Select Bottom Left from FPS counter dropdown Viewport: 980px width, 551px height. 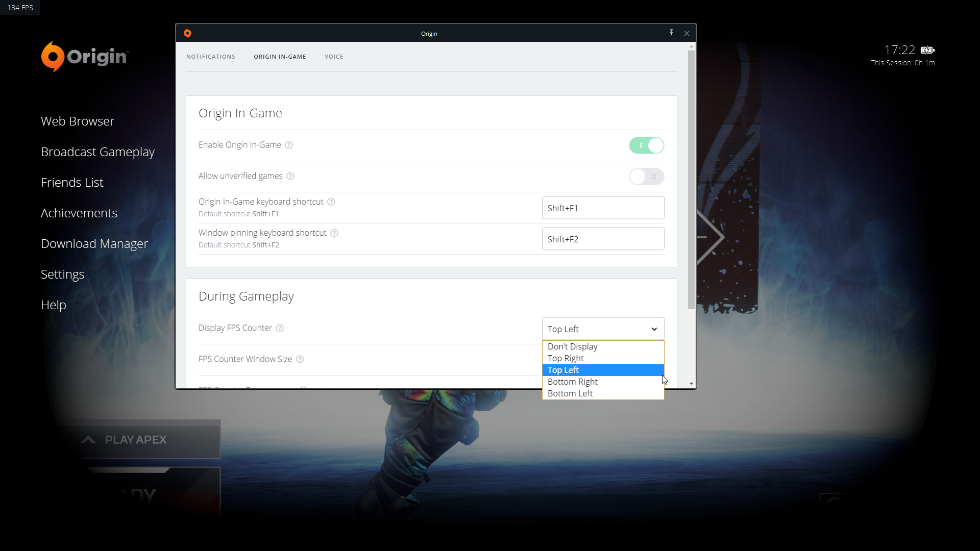pyautogui.click(x=571, y=393)
